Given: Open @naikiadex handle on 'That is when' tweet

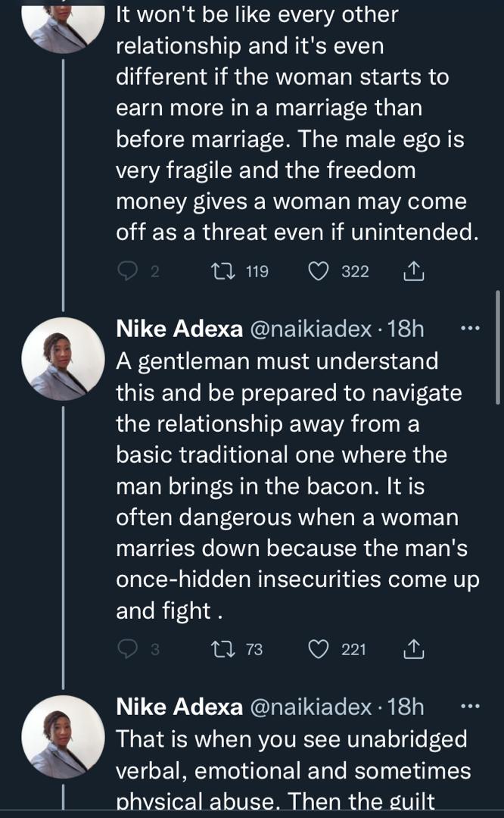Looking at the screenshot, I should click(x=310, y=707).
